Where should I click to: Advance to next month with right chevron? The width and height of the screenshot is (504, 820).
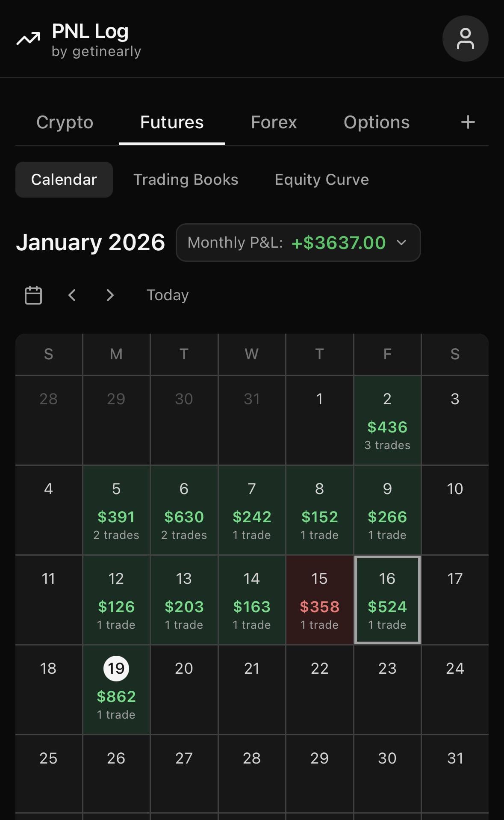(x=110, y=295)
